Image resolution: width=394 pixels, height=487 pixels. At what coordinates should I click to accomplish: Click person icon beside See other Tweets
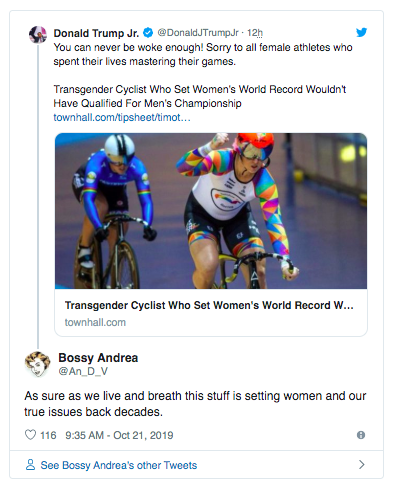pyautogui.click(x=30, y=465)
